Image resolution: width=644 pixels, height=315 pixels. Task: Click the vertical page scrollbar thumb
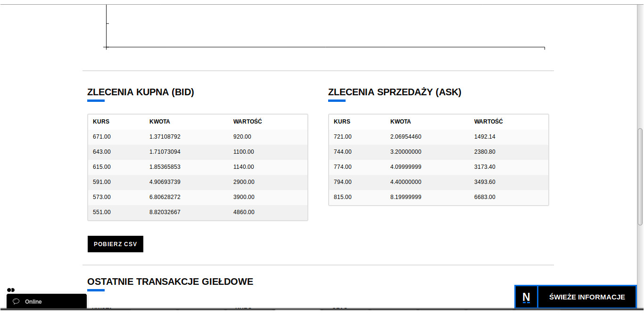640,177
